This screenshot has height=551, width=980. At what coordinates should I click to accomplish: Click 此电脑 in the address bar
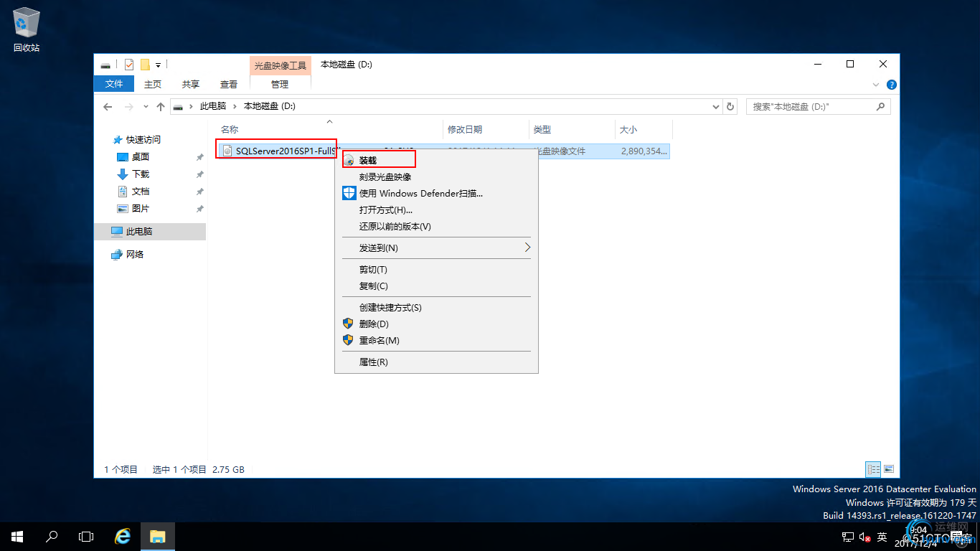pyautogui.click(x=213, y=106)
